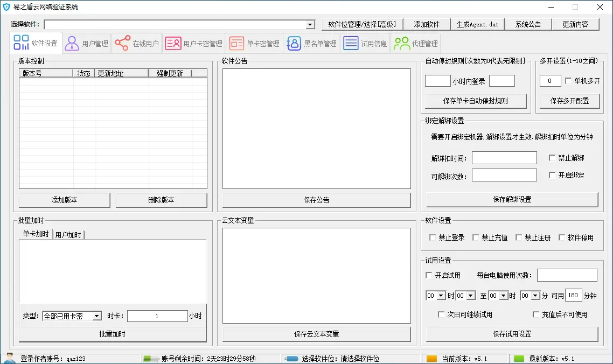Switch to the 用户加时 tab
Viewport: 613px width, 364px height.
click(x=68, y=235)
